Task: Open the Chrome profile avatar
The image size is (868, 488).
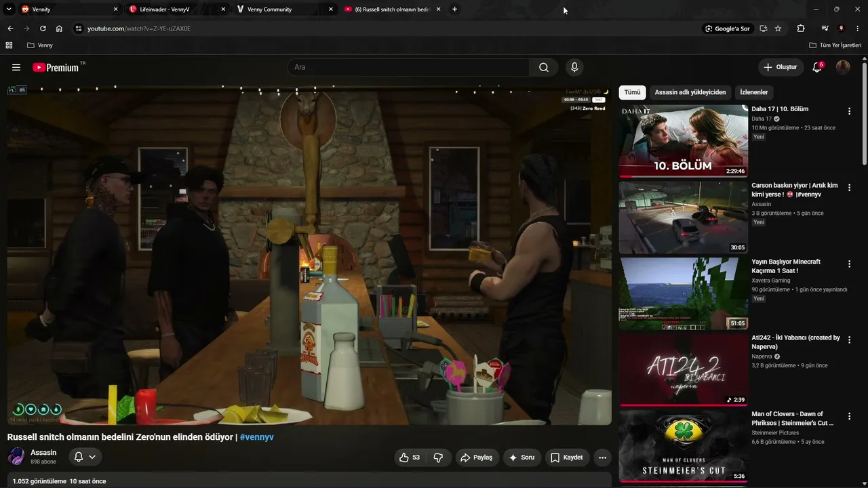Action: pos(842,28)
